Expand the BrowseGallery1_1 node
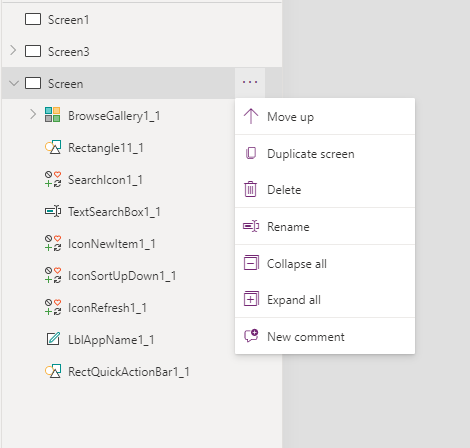 pos(33,115)
